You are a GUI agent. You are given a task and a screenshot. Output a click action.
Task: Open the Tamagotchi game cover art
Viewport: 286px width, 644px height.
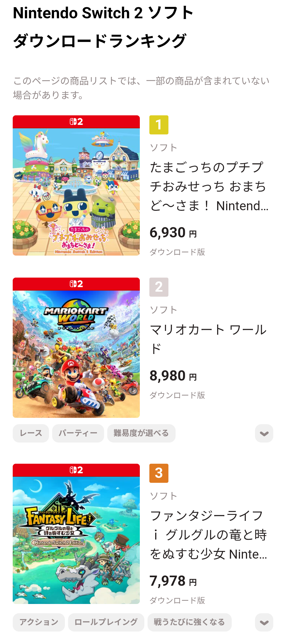pos(76,192)
